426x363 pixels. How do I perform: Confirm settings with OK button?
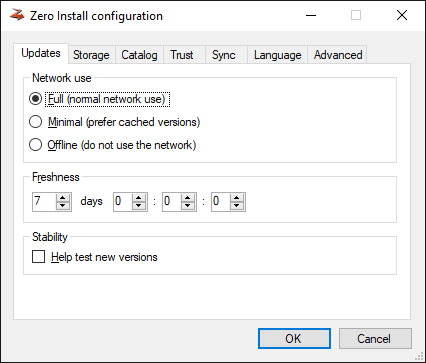[294, 339]
